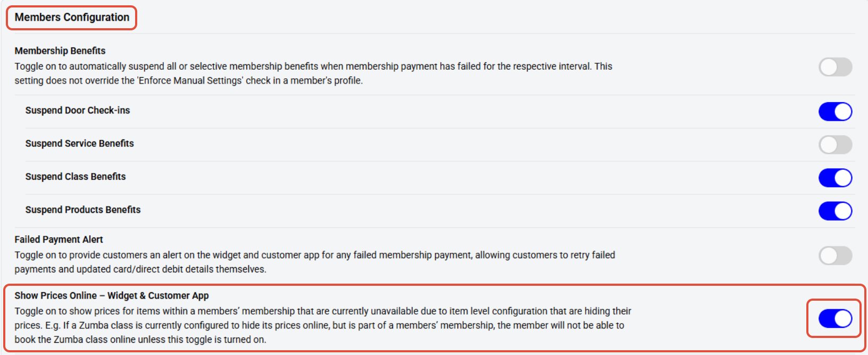Image resolution: width=868 pixels, height=355 pixels.
Task: Switch off Suspend Products Benefits
Action: tap(835, 211)
